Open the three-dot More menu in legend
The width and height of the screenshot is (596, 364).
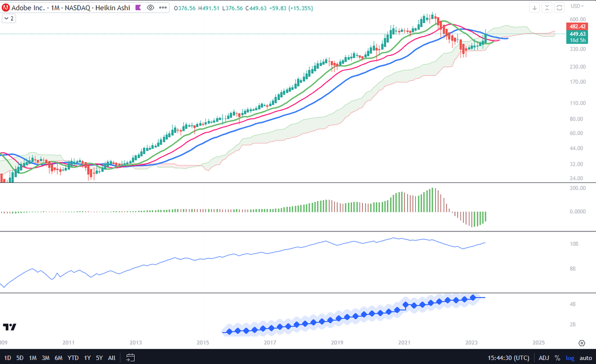click(163, 8)
